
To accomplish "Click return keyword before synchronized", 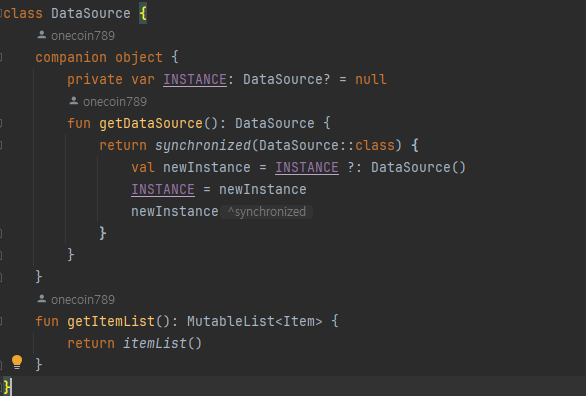I will point(123,145).
